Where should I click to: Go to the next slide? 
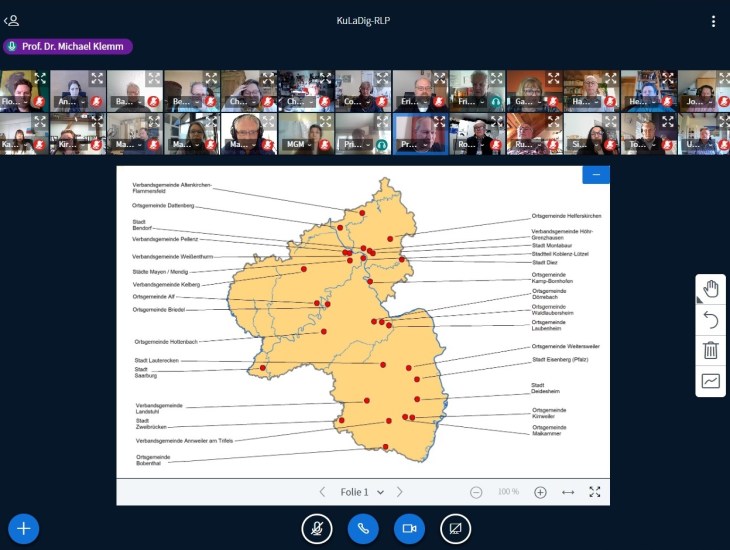tap(400, 492)
